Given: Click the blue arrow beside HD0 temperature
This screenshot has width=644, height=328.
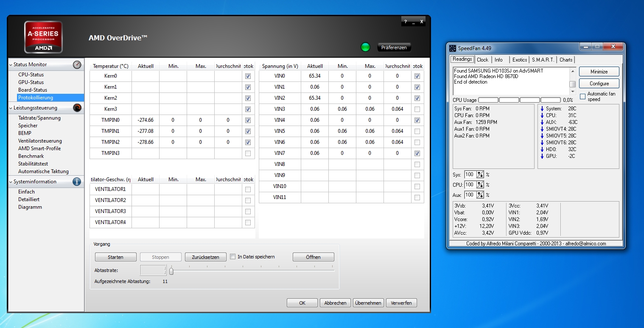Looking at the screenshot, I should pos(542,149).
